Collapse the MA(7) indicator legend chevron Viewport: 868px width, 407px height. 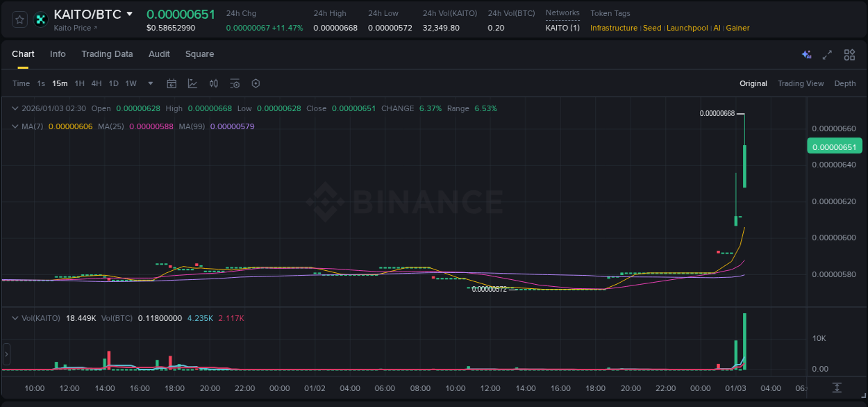point(15,126)
